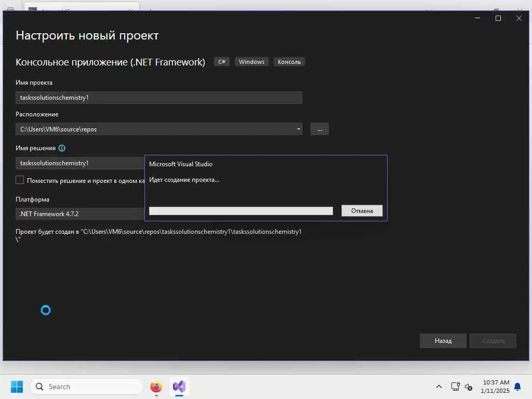Go back with the Назад button
Screen dimensions: 532x399
443,341
